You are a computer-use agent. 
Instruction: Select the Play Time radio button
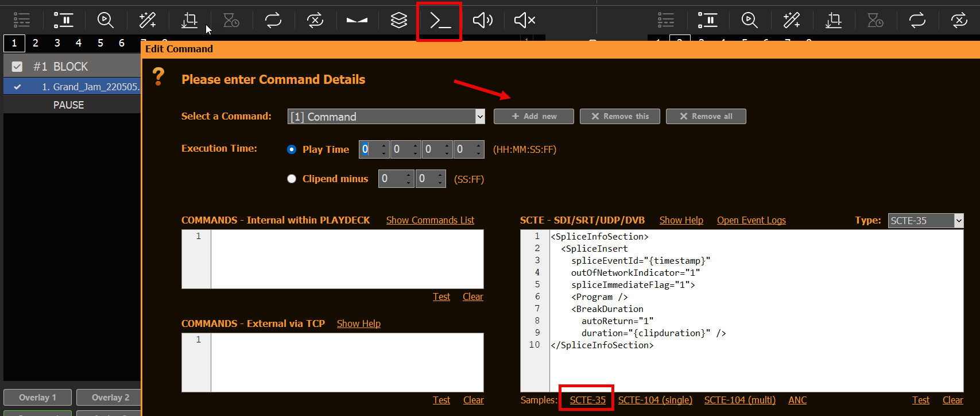(x=292, y=149)
